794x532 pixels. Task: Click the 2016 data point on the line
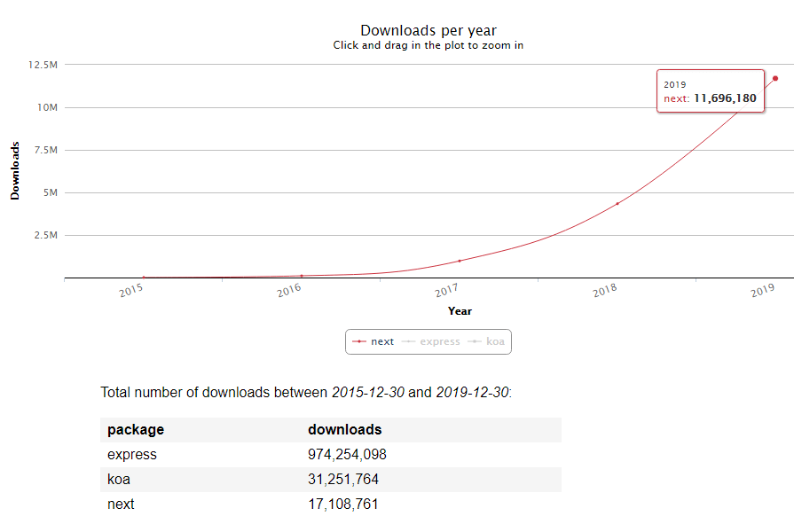pos(302,276)
